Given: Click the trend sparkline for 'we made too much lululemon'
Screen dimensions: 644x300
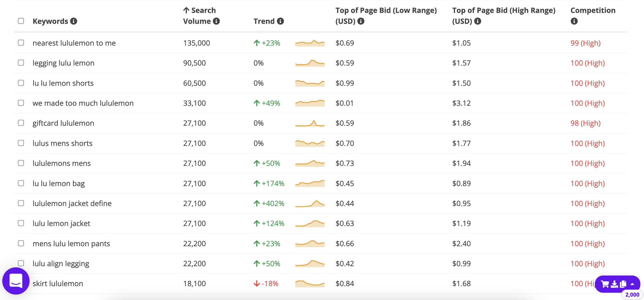Looking at the screenshot, I should click(x=310, y=103).
